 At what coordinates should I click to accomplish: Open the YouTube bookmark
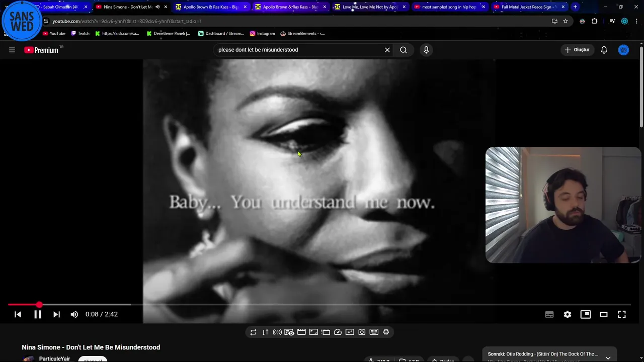click(x=54, y=34)
